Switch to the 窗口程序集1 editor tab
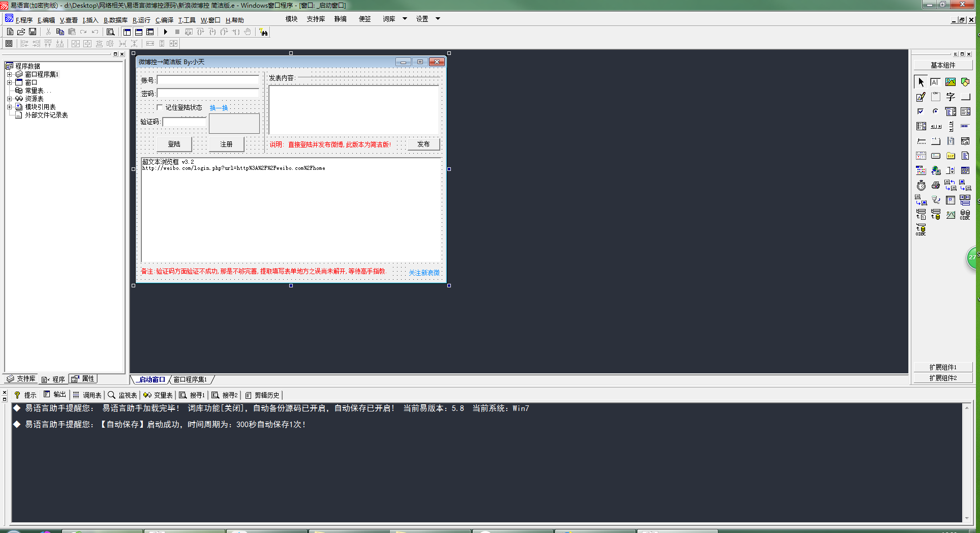 pyautogui.click(x=191, y=379)
